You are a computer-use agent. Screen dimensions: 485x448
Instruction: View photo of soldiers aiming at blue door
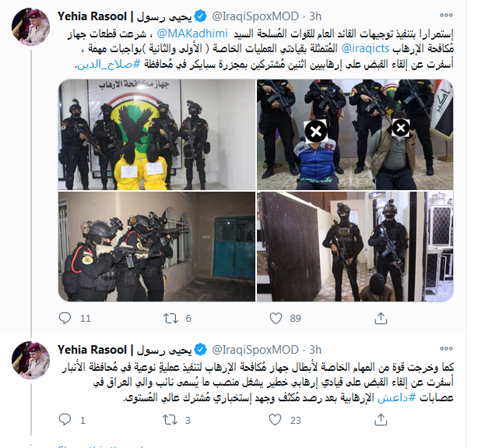coord(156,246)
